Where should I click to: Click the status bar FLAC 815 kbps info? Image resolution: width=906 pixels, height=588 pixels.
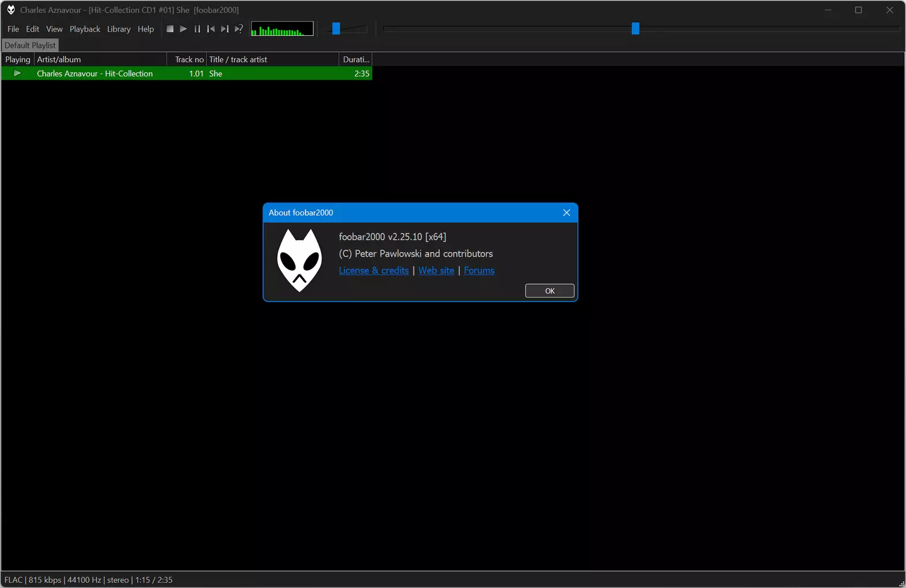point(88,580)
